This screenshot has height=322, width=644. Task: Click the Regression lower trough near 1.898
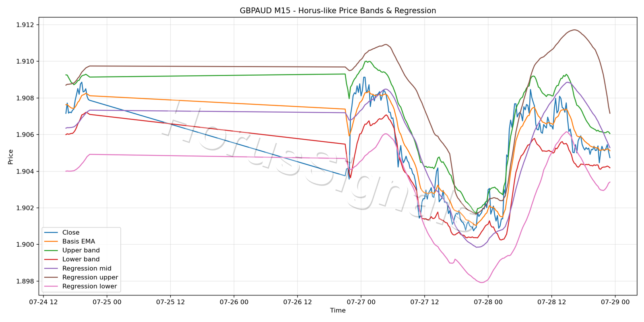click(x=481, y=282)
